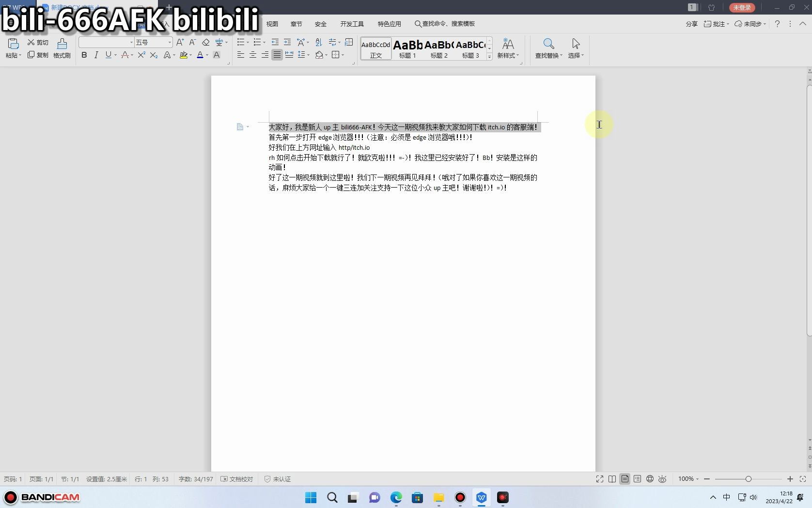
Task: Toggle character shading A icon
Action: 217,55
